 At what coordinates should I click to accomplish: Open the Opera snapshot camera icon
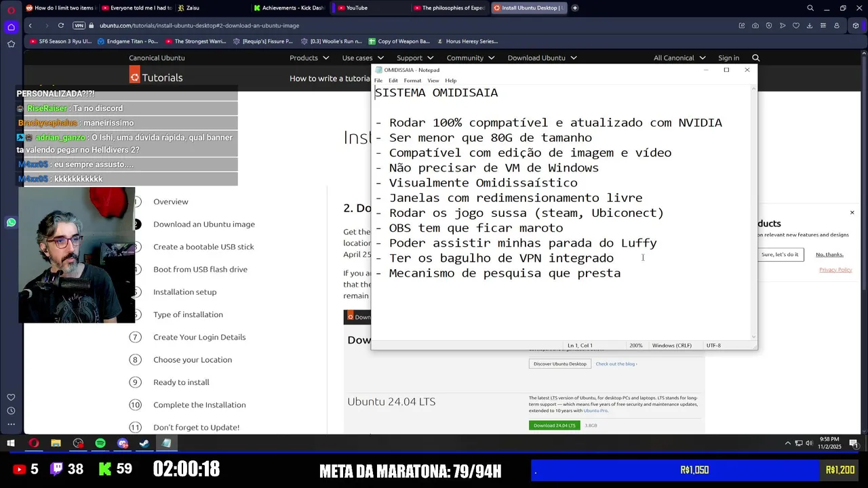tap(755, 26)
